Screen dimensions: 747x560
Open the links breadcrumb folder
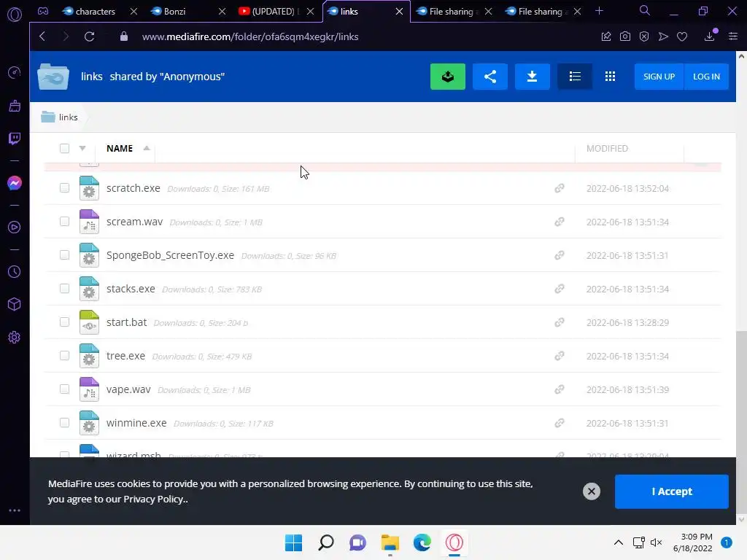pyautogui.click(x=59, y=117)
